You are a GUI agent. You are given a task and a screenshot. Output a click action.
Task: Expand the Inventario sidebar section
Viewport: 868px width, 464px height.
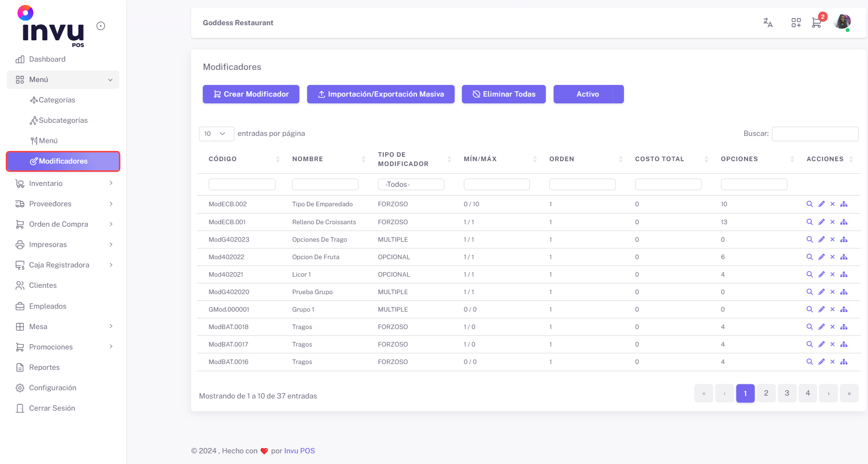pyautogui.click(x=63, y=183)
